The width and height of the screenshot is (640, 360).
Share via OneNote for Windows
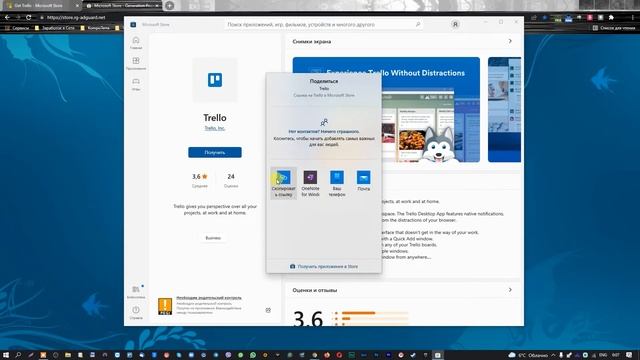(x=310, y=183)
